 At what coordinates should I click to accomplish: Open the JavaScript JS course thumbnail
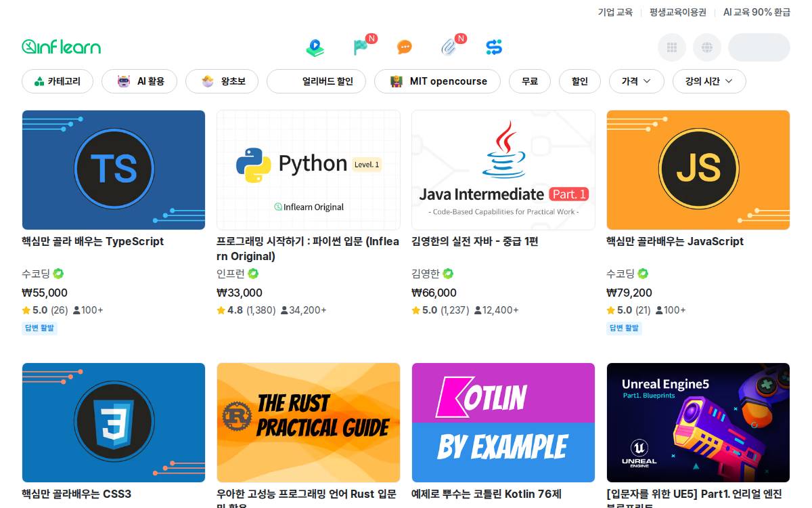698,170
